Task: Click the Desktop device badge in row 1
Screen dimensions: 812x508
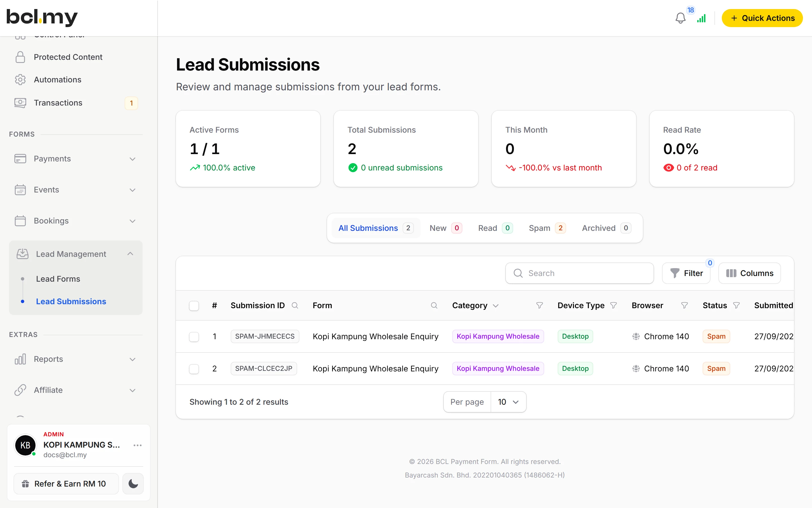Action: (x=575, y=336)
